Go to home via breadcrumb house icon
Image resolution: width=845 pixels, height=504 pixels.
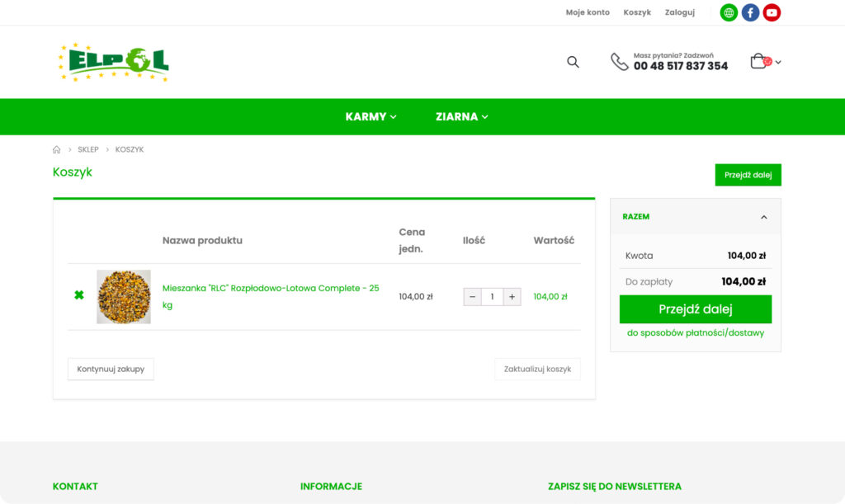tap(57, 149)
